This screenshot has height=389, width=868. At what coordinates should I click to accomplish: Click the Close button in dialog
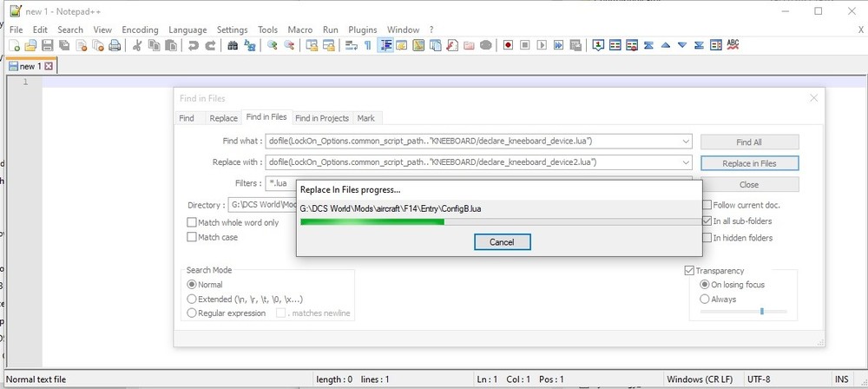[x=750, y=185]
